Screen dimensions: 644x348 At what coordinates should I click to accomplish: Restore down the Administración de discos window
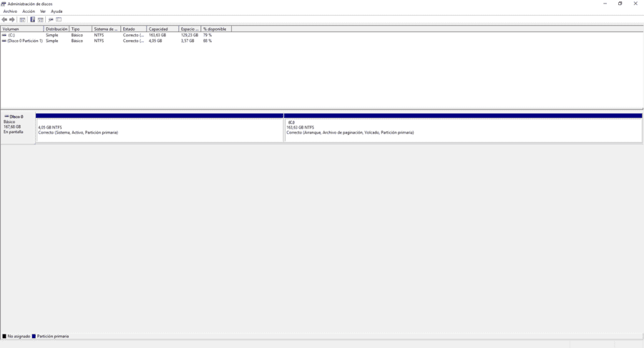(x=620, y=4)
